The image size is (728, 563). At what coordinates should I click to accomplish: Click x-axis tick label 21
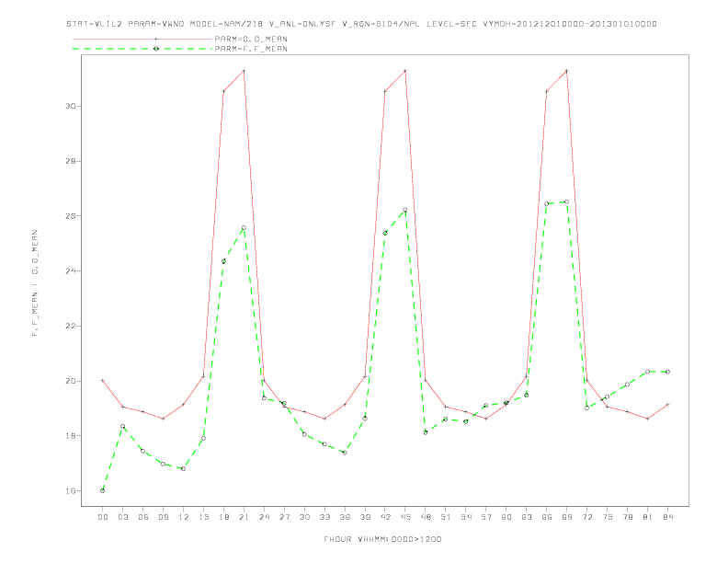coord(244,517)
